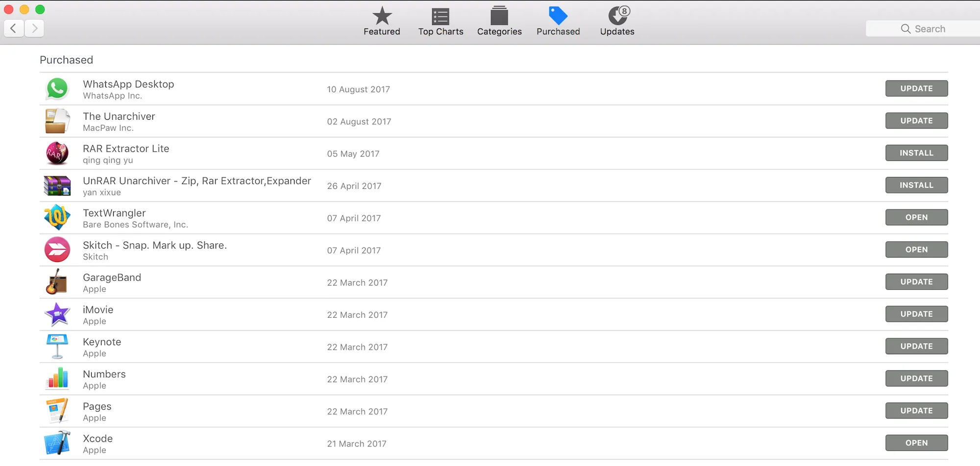Select the Xcode title
The image size is (980, 466).
coord(98,439)
